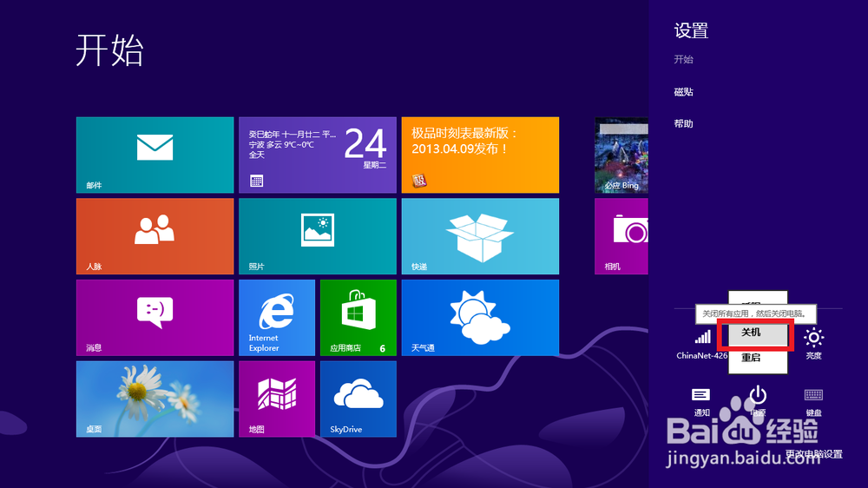The image size is (868, 488).
Task: Open the 桌面 Desktop tile
Action: pos(155,399)
